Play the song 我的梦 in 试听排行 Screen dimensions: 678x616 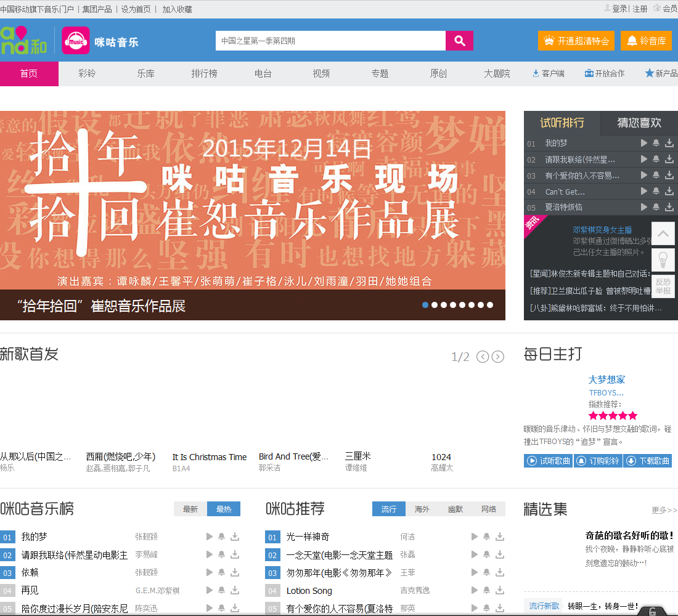644,143
